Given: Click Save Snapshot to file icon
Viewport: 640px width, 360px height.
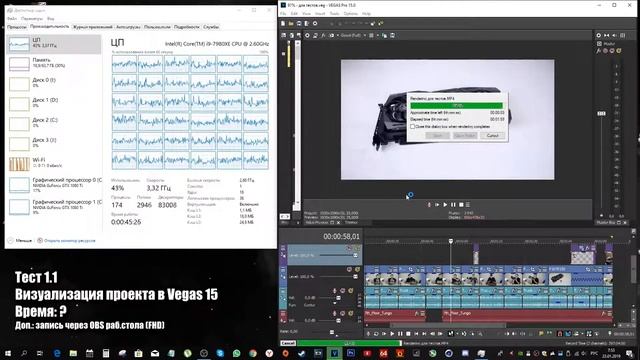Looking at the screenshot, I should pyautogui.click(x=392, y=36).
